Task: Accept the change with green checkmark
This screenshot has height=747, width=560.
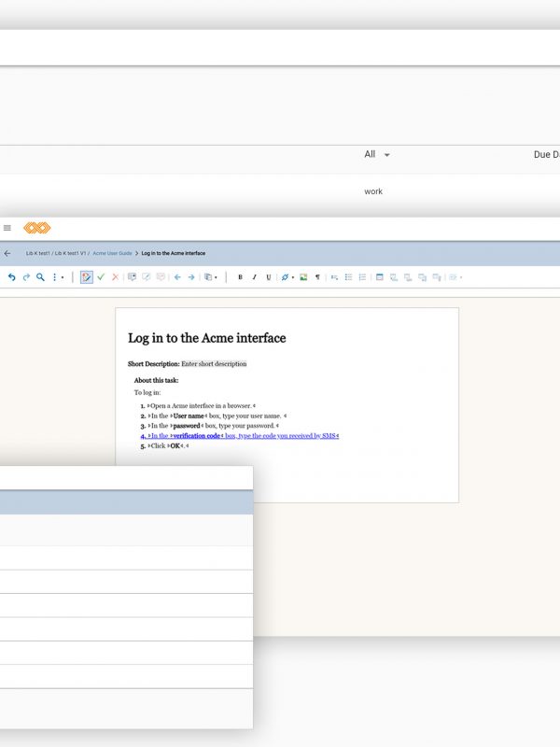Action: [x=101, y=276]
